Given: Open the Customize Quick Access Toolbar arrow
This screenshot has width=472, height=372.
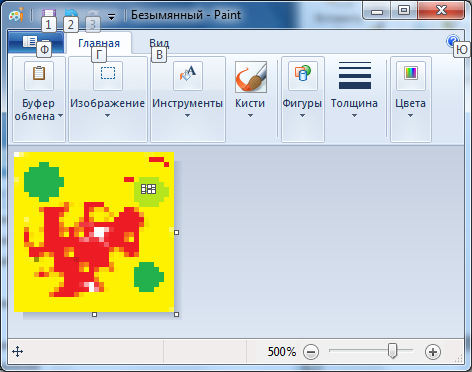Looking at the screenshot, I should pyautogui.click(x=111, y=17).
